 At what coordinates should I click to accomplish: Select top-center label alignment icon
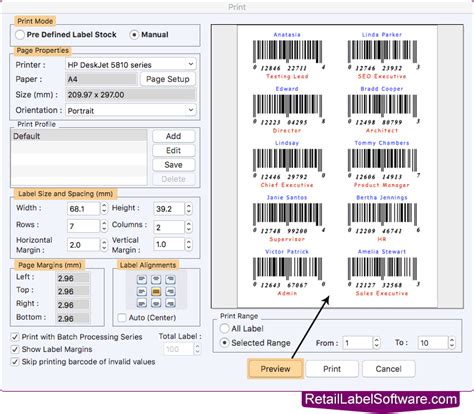pos(156,279)
